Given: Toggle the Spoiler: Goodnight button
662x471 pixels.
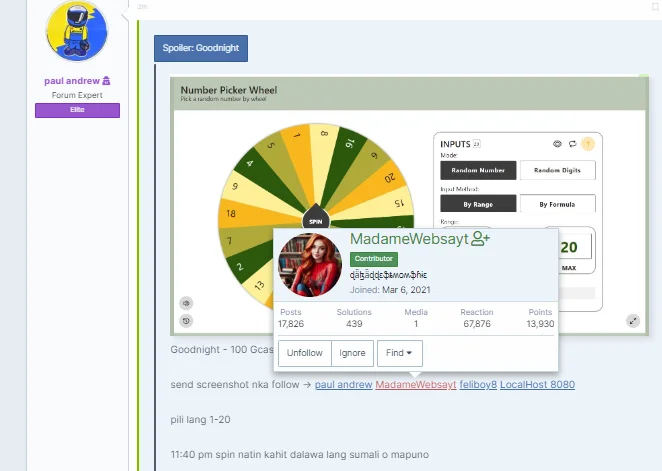Looking at the screenshot, I should tap(201, 48).
